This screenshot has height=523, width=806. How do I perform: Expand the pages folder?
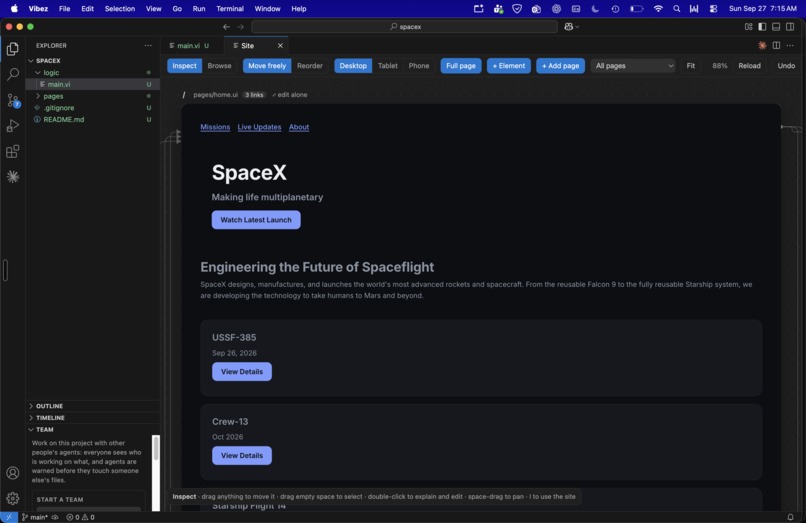pyautogui.click(x=38, y=96)
